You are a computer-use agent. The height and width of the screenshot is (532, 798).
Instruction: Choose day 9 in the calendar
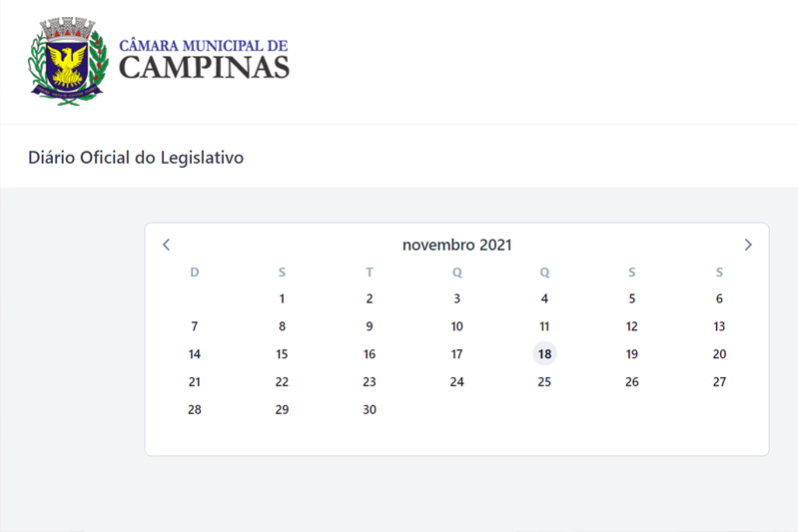(370, 326)
